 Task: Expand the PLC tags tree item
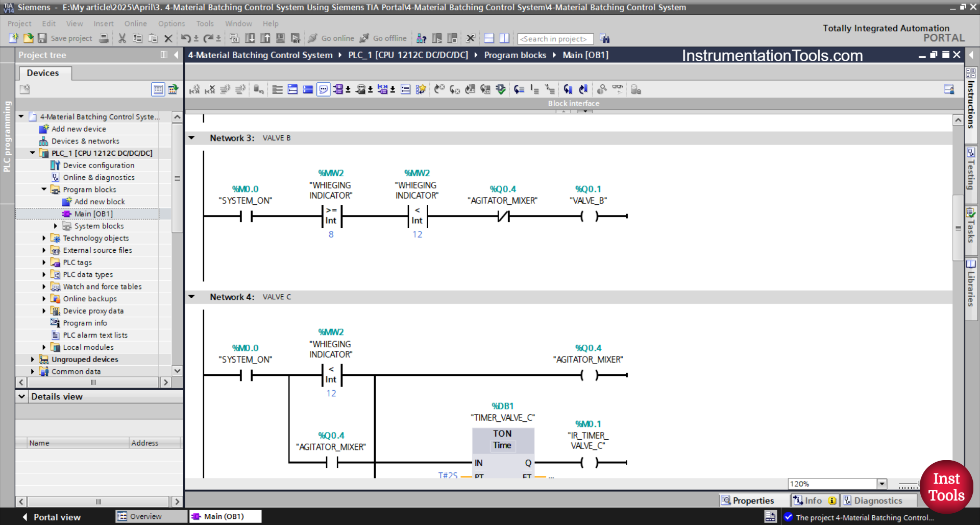(45, 262)
